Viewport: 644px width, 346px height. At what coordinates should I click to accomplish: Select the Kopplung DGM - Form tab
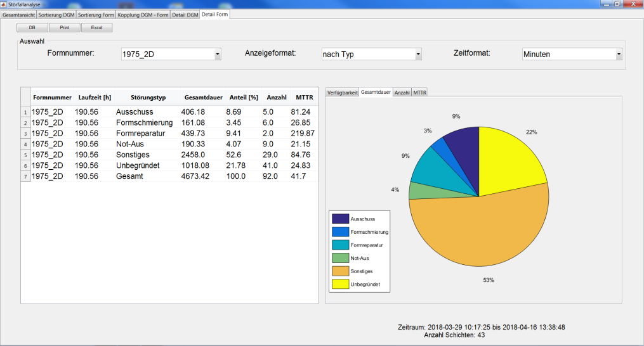(143, 15)
